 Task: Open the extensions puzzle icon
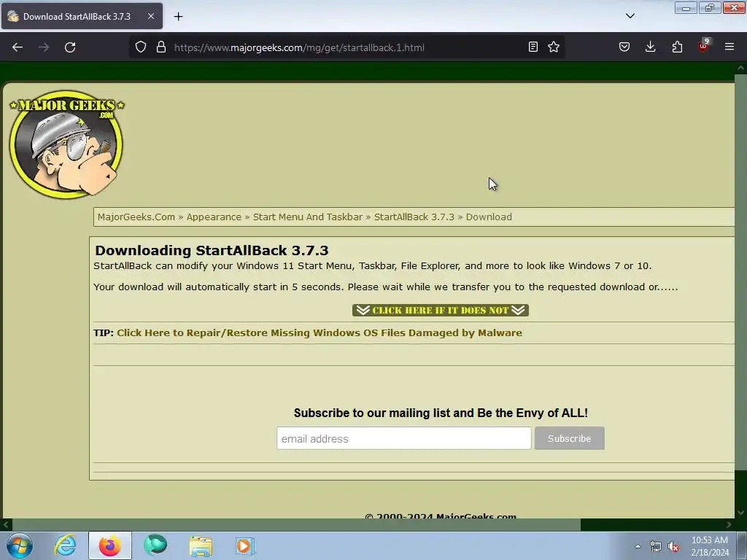(x=677, y=47)
